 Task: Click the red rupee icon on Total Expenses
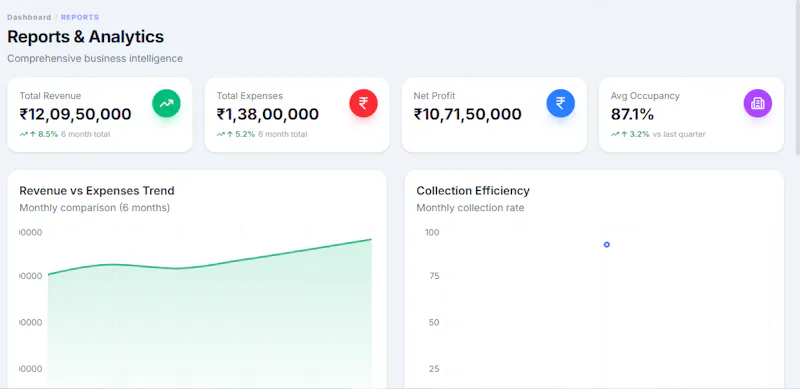click(x=363, y=103)
